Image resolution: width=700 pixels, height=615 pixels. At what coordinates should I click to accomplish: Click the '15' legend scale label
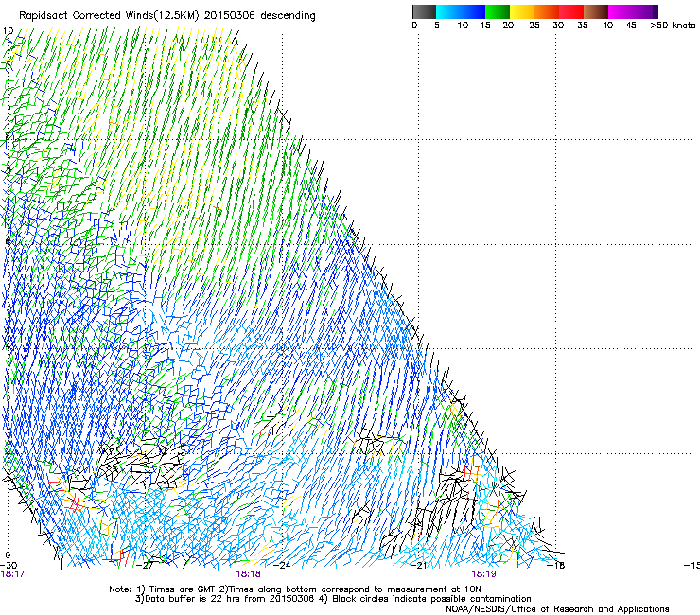pyautogui.click(x=485, y=26)
